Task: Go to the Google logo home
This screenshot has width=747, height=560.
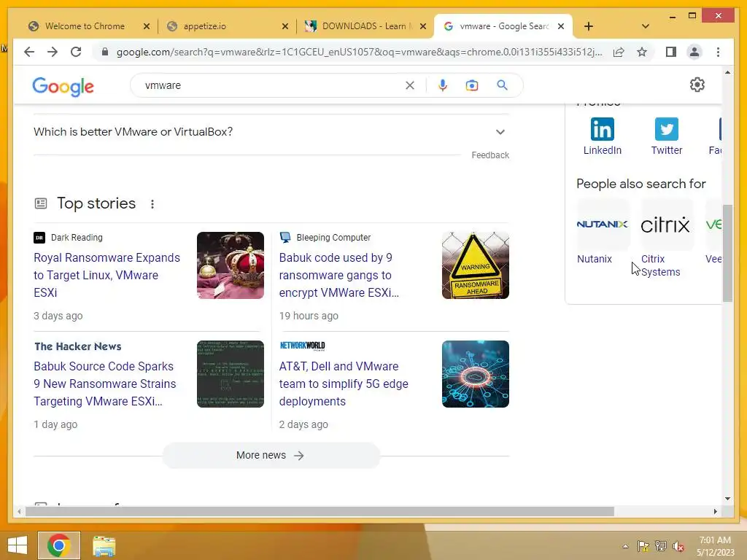Action: [x=63, y=86]
